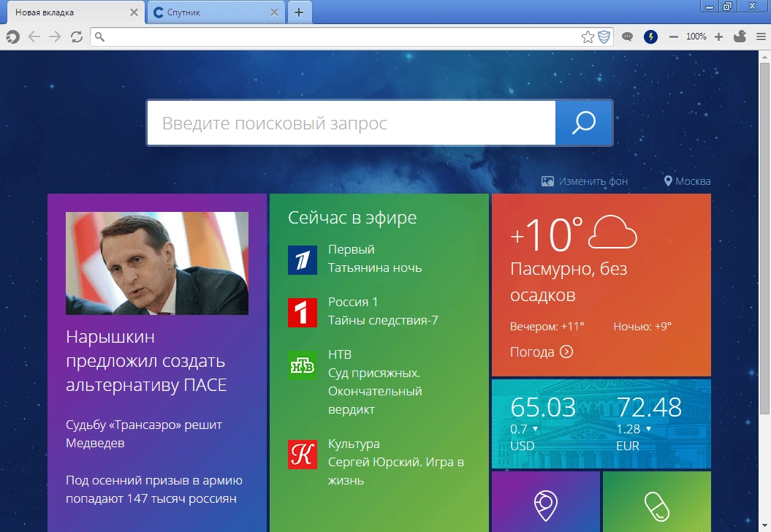Open the browser hamburger menu

pyautogui.click(x=761, y=37)
